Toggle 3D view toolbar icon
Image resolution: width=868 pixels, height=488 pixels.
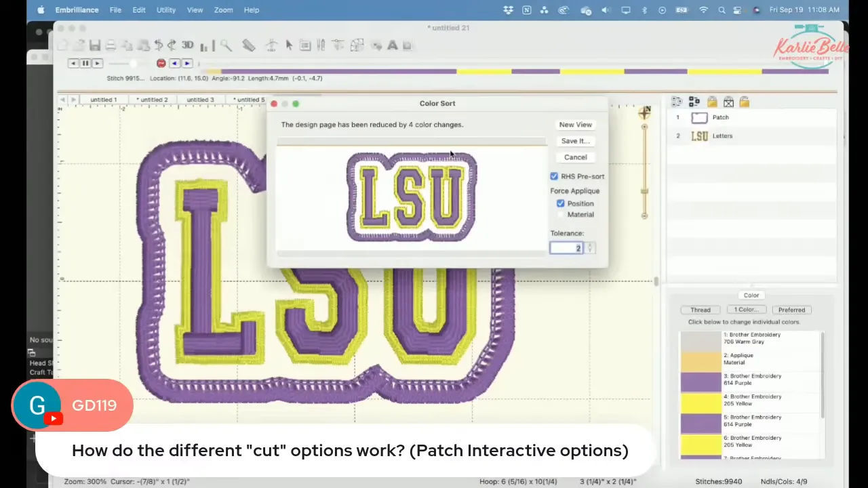(x=187, y=45)
